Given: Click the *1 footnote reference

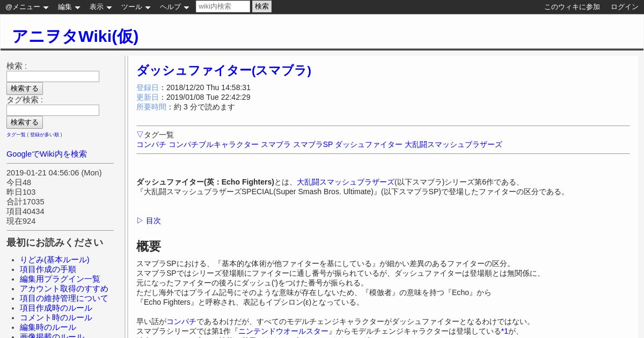Looking at the screenshot, I should pos(504,331).
